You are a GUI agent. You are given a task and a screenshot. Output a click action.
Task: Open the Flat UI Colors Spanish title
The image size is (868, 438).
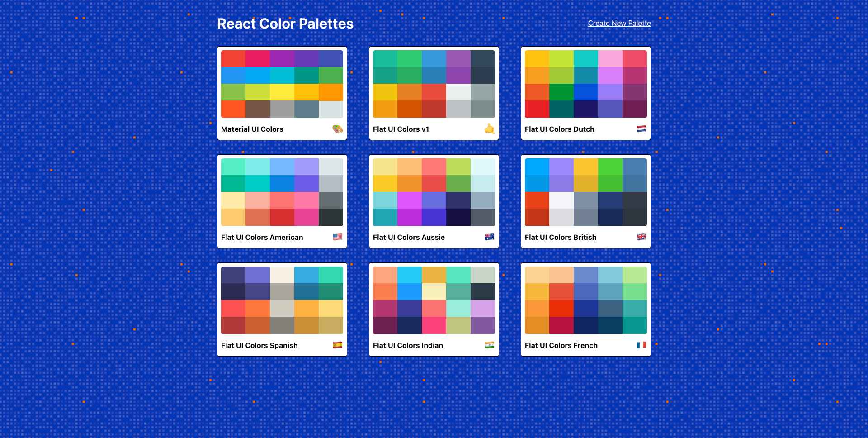coord(259,345)
